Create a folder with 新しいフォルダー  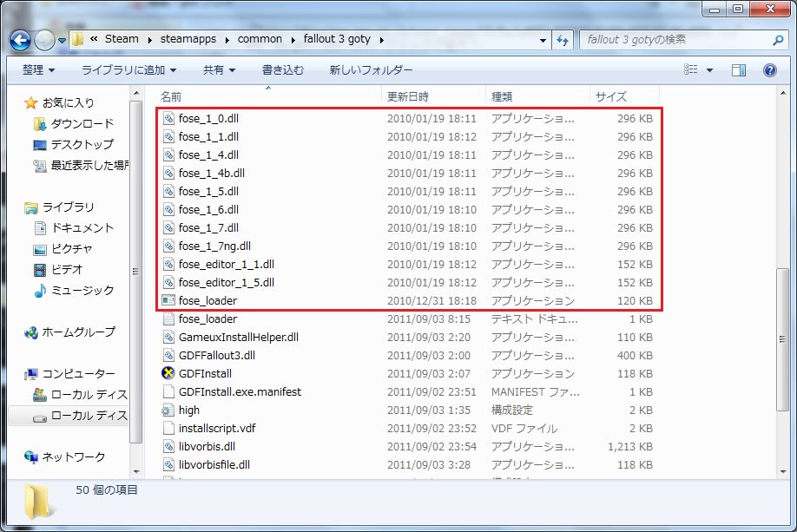point(371,69)
